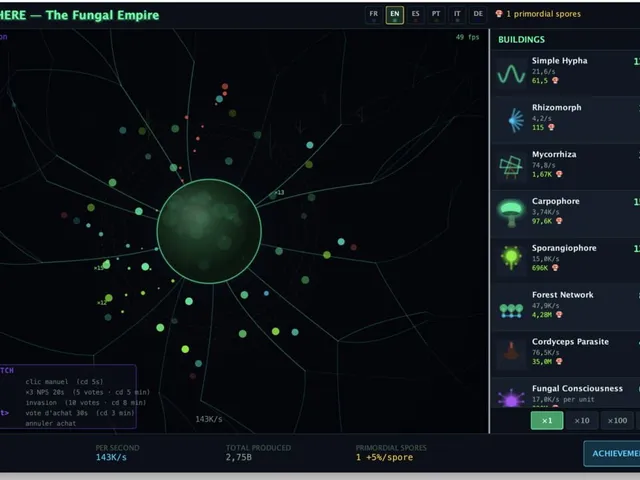Click the PER SECOND 143K/s stat
The width and height of the screenshot is (640, 480).
[117, 453]
